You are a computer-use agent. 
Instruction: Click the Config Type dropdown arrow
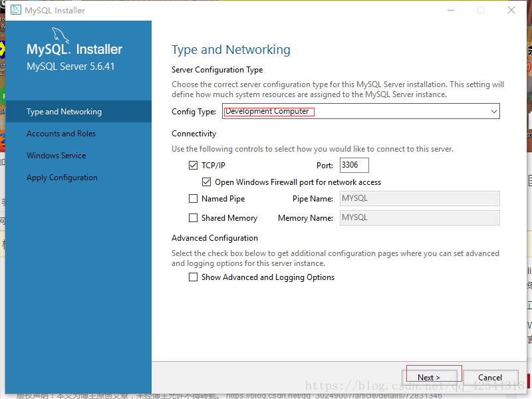point(493,111)
